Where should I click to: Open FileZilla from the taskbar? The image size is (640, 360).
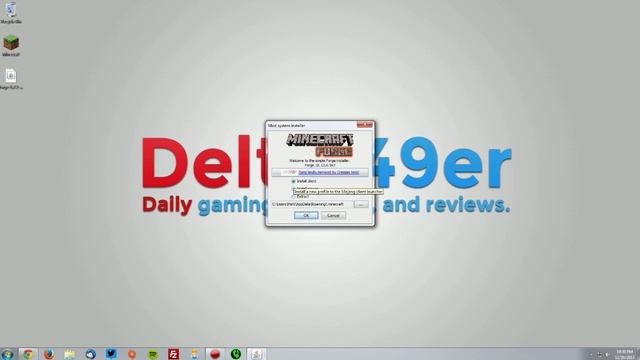coord(173,354)
